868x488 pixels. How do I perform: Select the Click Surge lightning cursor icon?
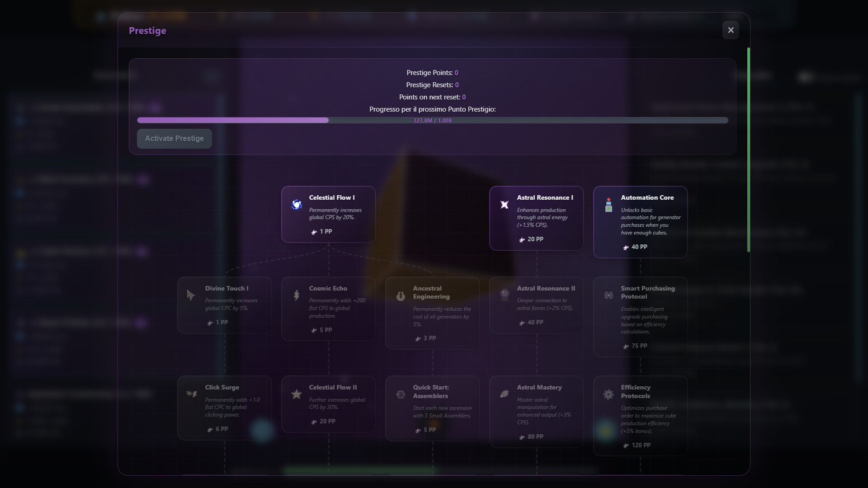(192, 394)
